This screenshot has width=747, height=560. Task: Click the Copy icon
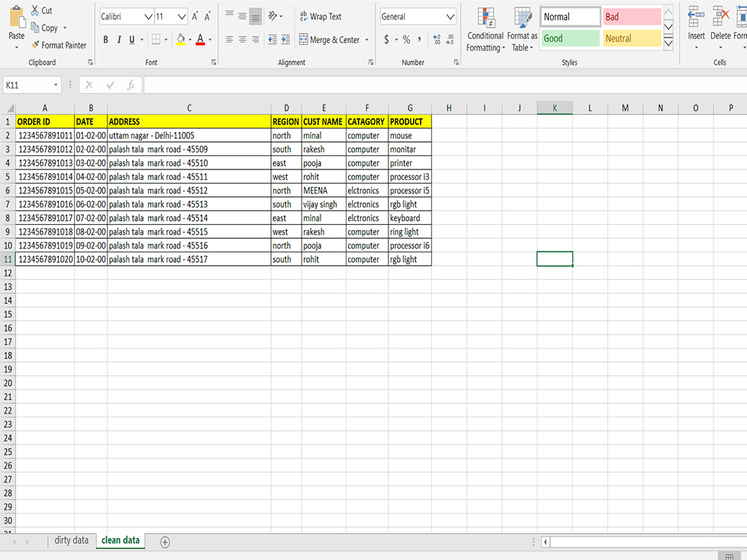[x=35, y=27]
